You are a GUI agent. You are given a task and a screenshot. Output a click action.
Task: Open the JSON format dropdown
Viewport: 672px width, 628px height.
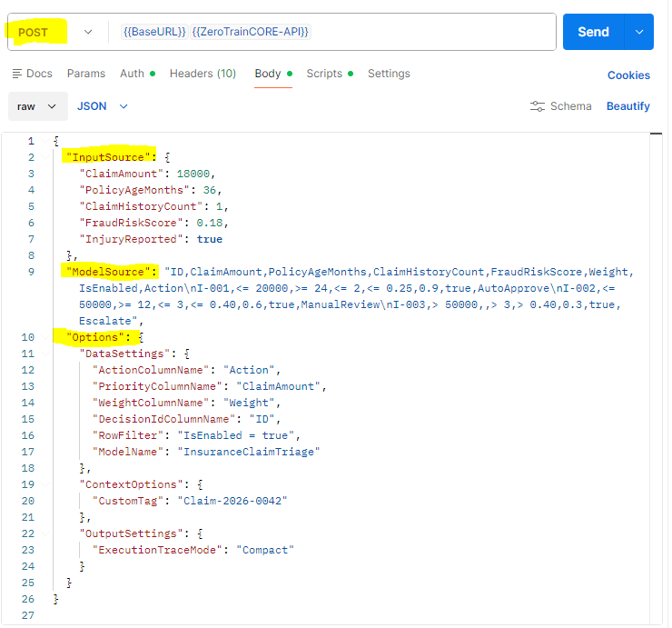pyautogui.click(x=102, y=106)
